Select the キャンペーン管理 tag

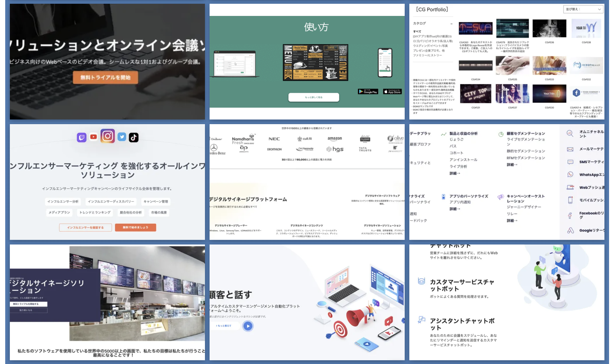156,201
